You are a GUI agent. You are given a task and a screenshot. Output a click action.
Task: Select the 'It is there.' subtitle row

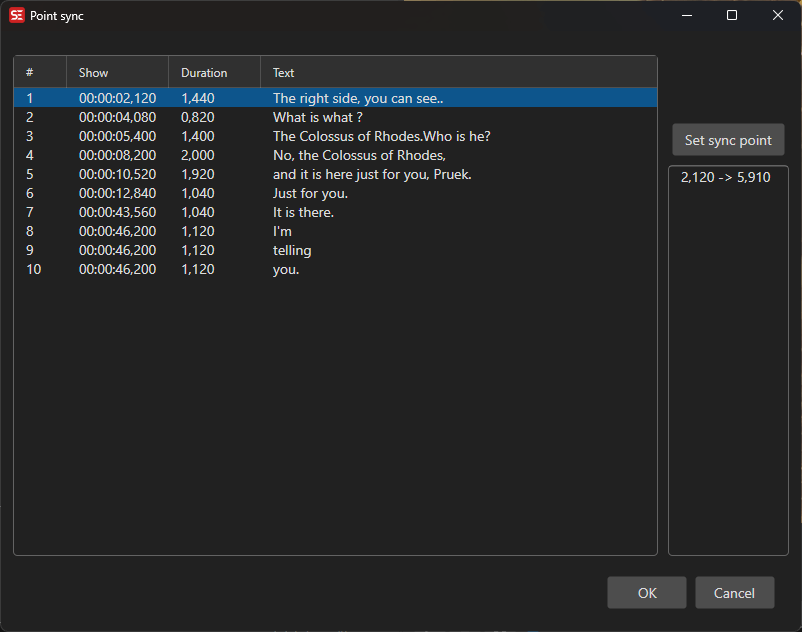click(303, 212)
